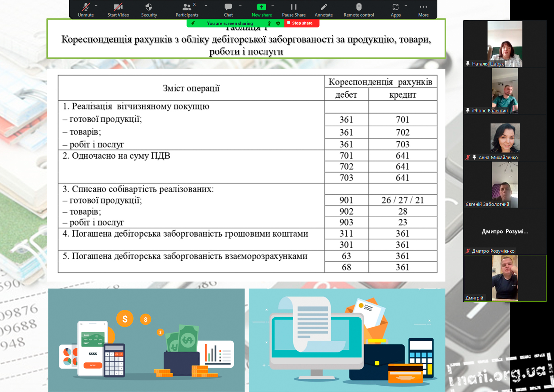The height and width of the screenshot is (392, 554).
Task: Click debit cell "63"
Action: click(346, 256)
